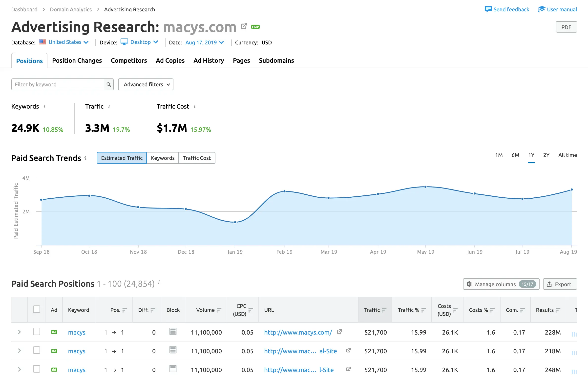Click the Send feedback chat icon

point(488,9)
